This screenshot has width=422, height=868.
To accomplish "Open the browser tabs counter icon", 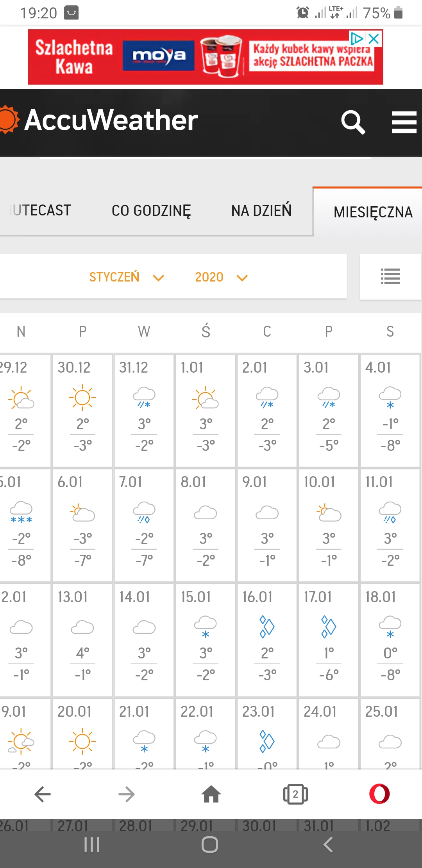I will tap(295, 794).
